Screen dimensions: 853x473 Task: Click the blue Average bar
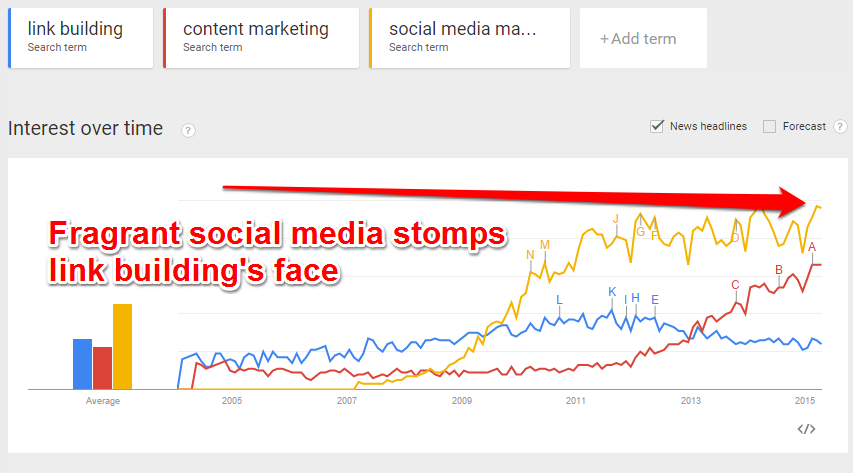coord(83,364)
